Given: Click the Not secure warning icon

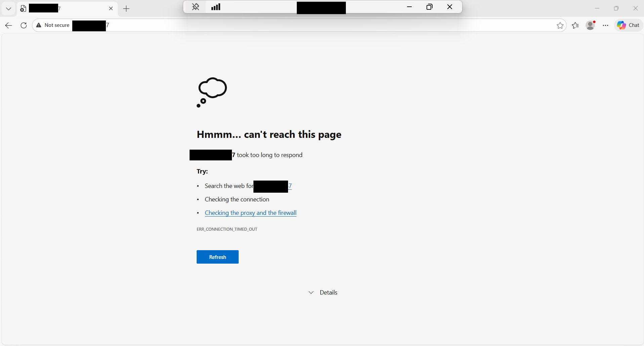Looking at the screenshot, I should tap(39, 25).
